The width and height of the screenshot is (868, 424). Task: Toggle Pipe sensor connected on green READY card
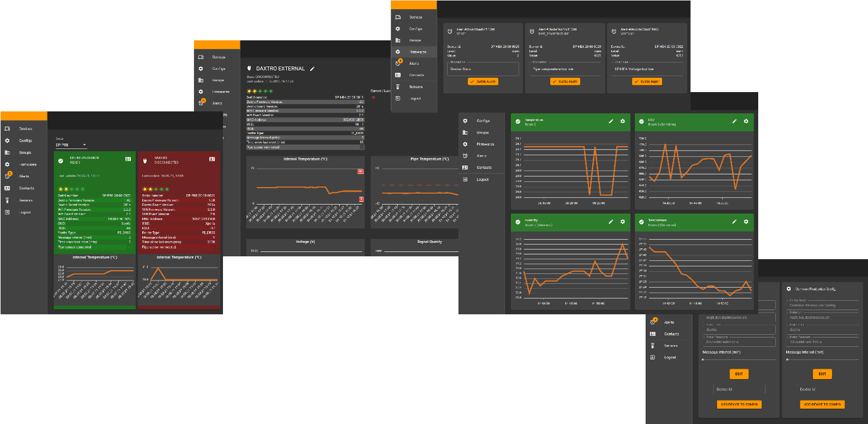[129, 247]
